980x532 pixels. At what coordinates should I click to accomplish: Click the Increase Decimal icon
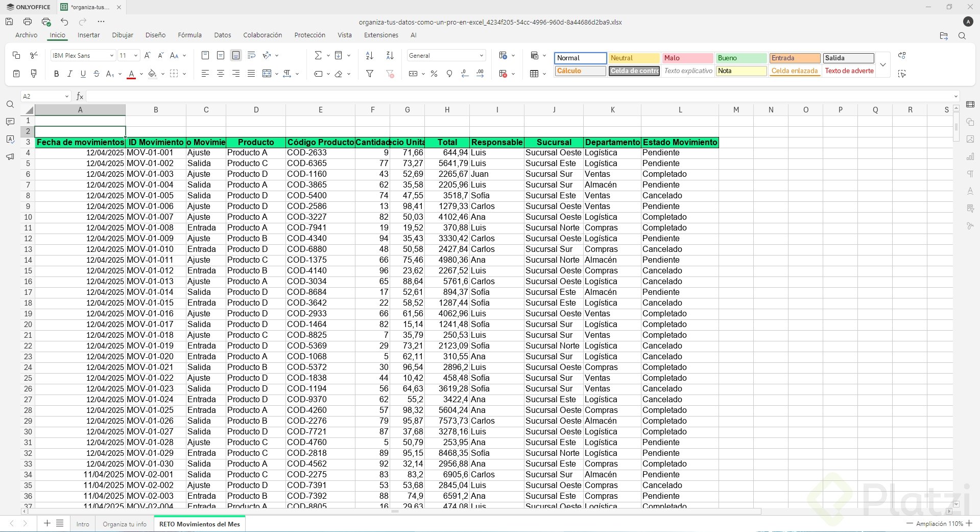coord(480,74)
